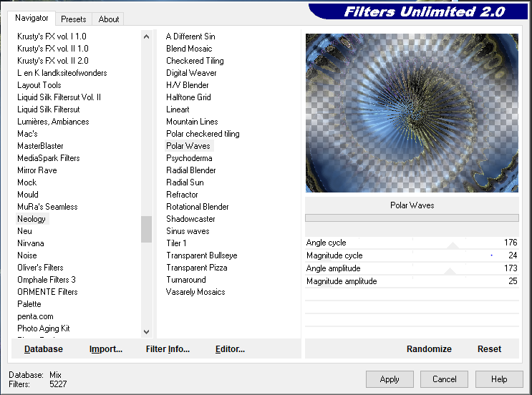Randomize the filter settings
Viewport: 532px width, 395px height.
point(429,349)
